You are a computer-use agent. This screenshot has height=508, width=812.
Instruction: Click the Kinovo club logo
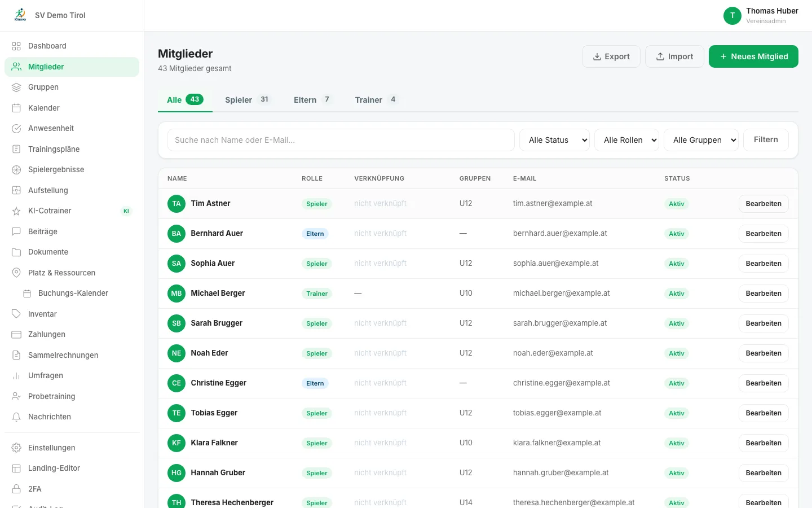click(20, 15)
